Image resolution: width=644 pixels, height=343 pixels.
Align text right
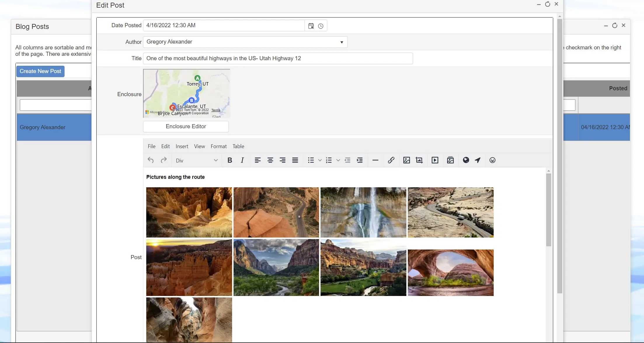tap(283, 160)
